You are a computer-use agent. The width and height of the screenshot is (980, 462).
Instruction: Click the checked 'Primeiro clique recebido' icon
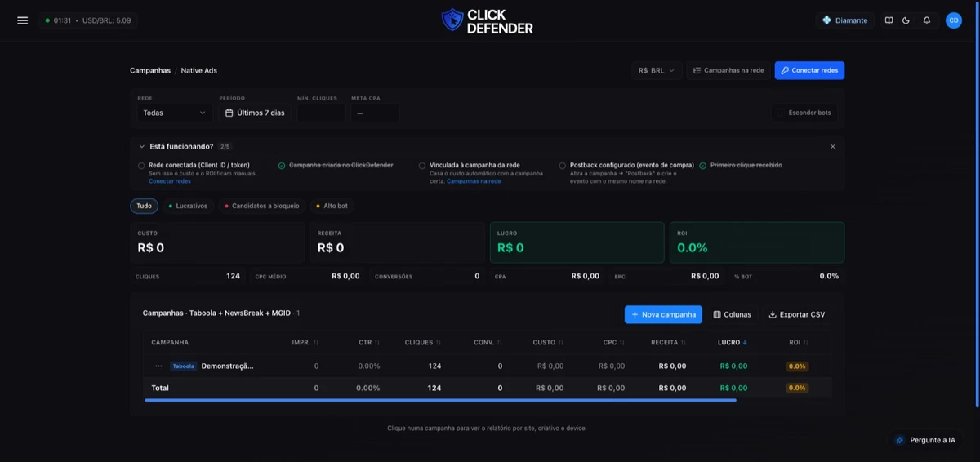[702, 166]
